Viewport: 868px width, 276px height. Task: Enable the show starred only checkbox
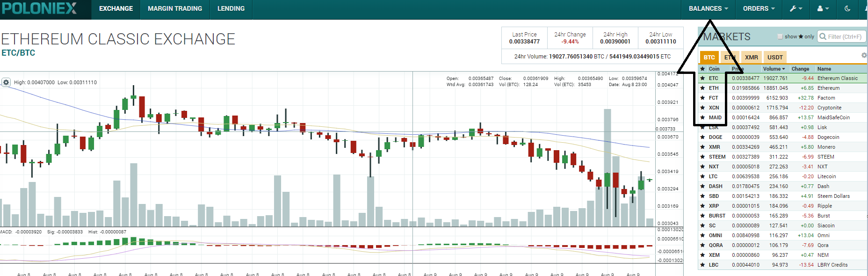coord(780,36)
